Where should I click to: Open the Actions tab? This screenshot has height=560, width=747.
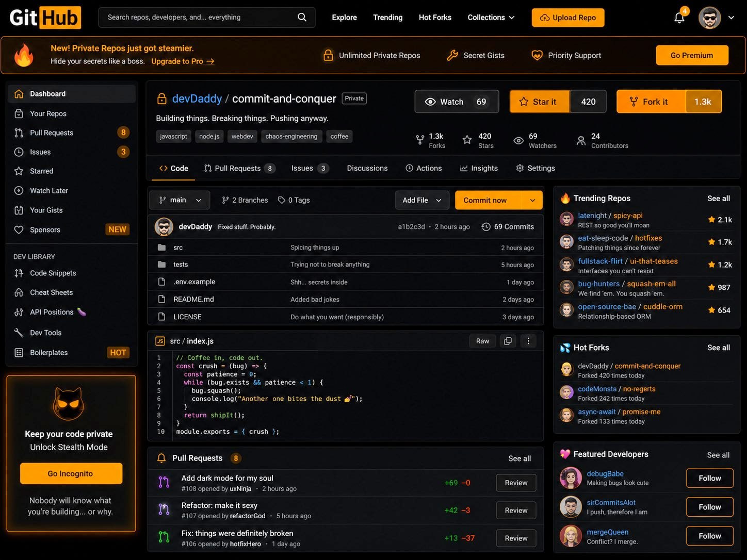[x=424, y=168]
